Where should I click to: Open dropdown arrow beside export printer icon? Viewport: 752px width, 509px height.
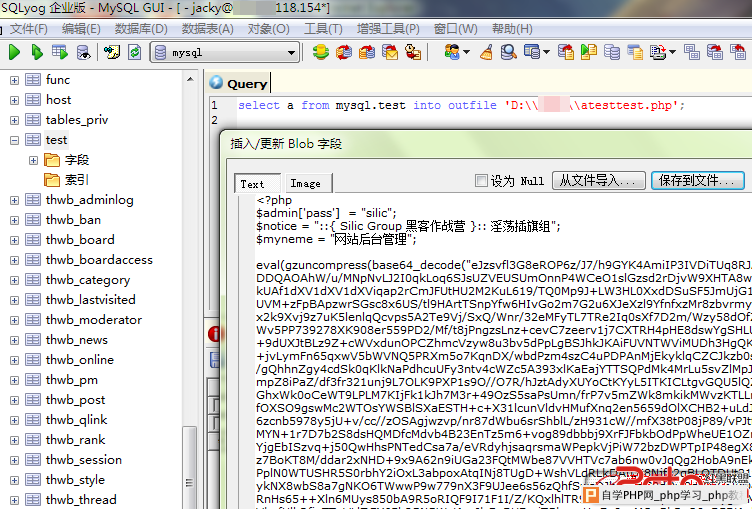[x=672, y=52]
